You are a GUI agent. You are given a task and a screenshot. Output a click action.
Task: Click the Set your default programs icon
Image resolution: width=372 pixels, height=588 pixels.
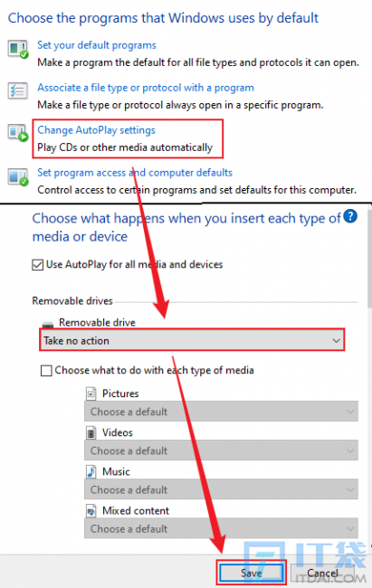click(x=17, y=49)
